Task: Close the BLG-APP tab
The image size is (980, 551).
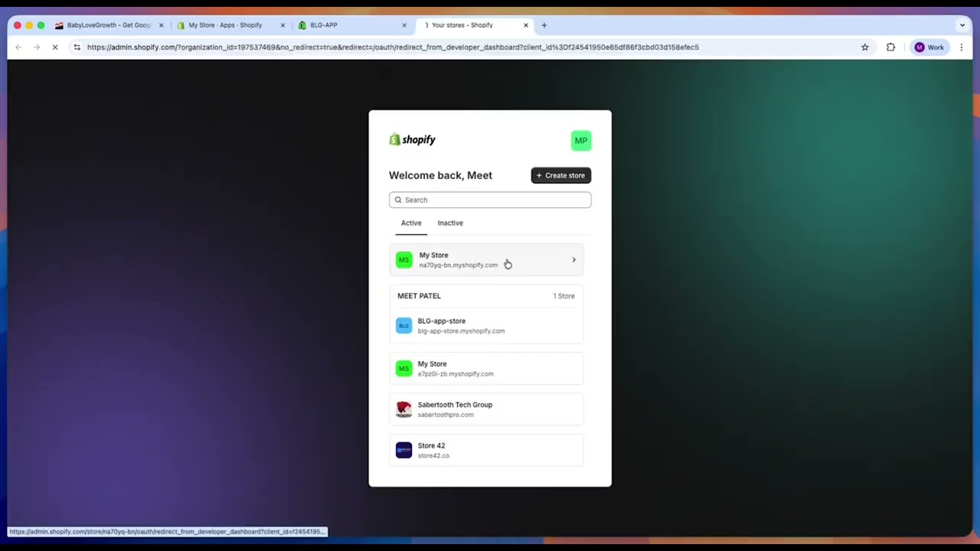Action: 404,25
